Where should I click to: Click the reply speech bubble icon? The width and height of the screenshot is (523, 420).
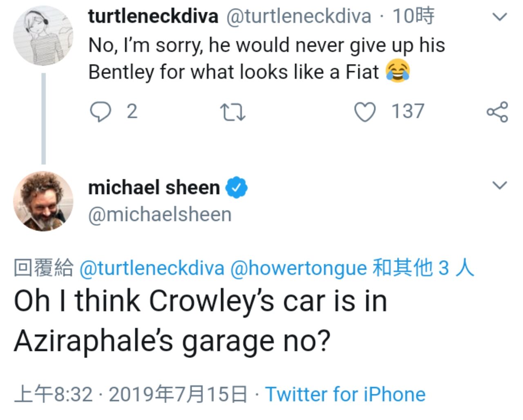coord(100,112)
